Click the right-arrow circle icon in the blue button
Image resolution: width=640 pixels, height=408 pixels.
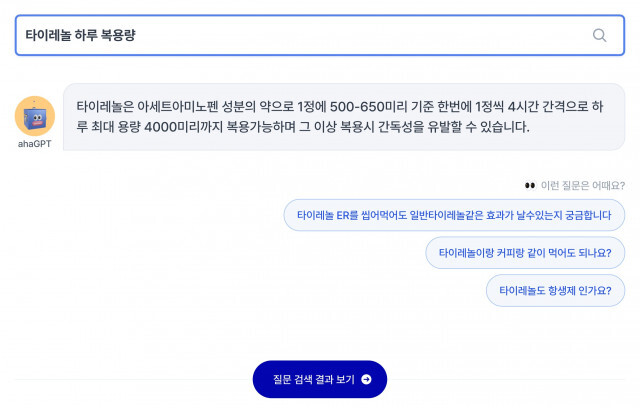[366, 379]
